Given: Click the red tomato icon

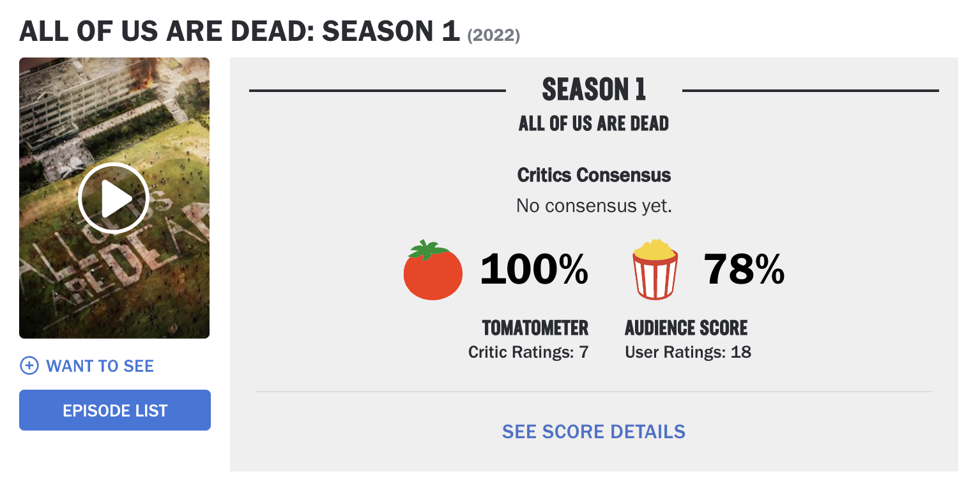Looking at the screenshot, I should 433,271.
